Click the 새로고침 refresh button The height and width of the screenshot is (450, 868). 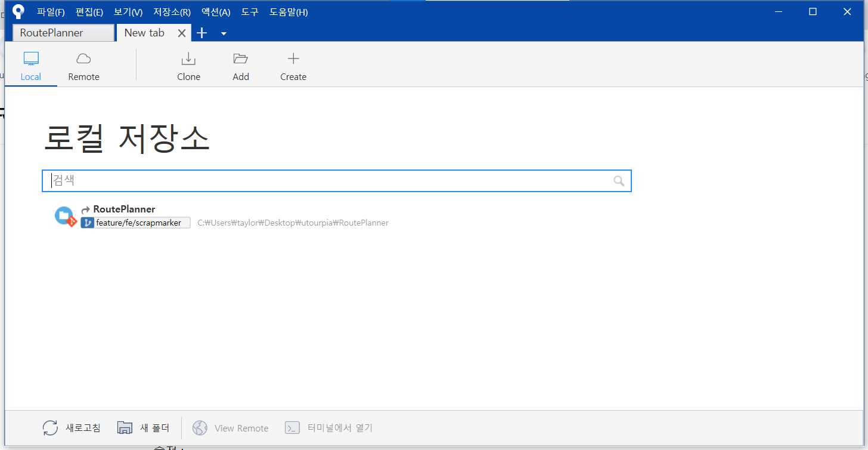72,428
